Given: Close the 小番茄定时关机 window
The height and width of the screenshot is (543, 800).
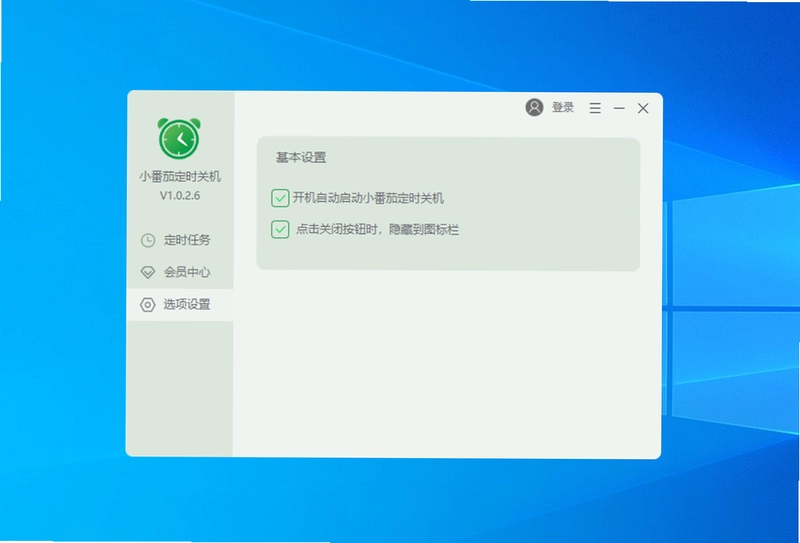Looking at the screenshot, I should [643, 108].
